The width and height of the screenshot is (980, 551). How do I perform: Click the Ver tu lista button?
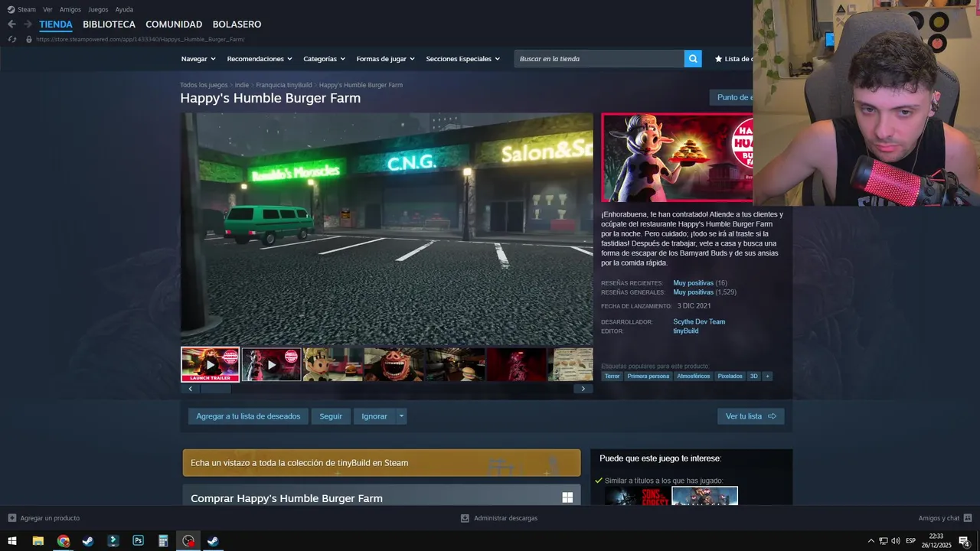pos(751,416)
